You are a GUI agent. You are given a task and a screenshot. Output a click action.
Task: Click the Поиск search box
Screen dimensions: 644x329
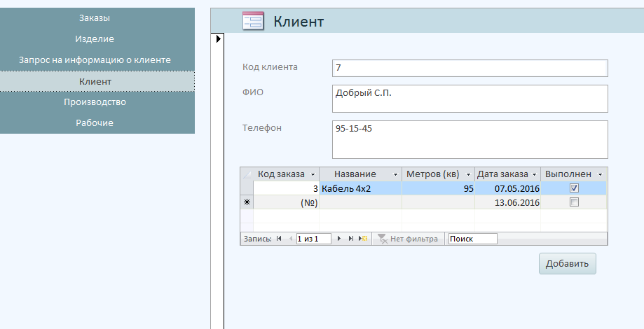pos(472,239)
